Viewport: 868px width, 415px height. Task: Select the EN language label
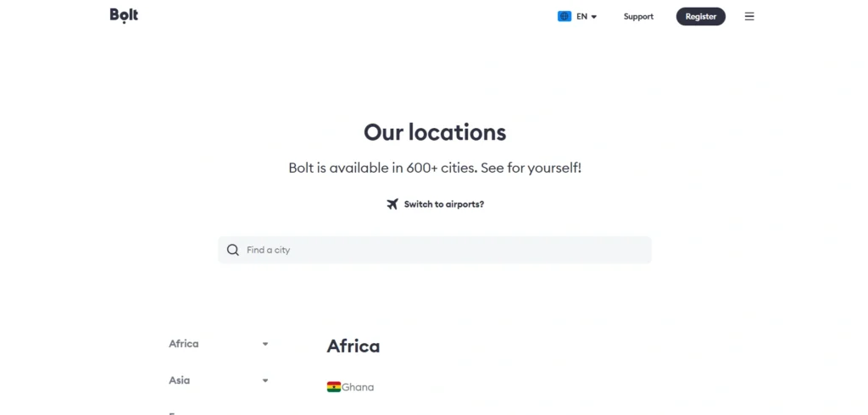click(x=581, y=16)
